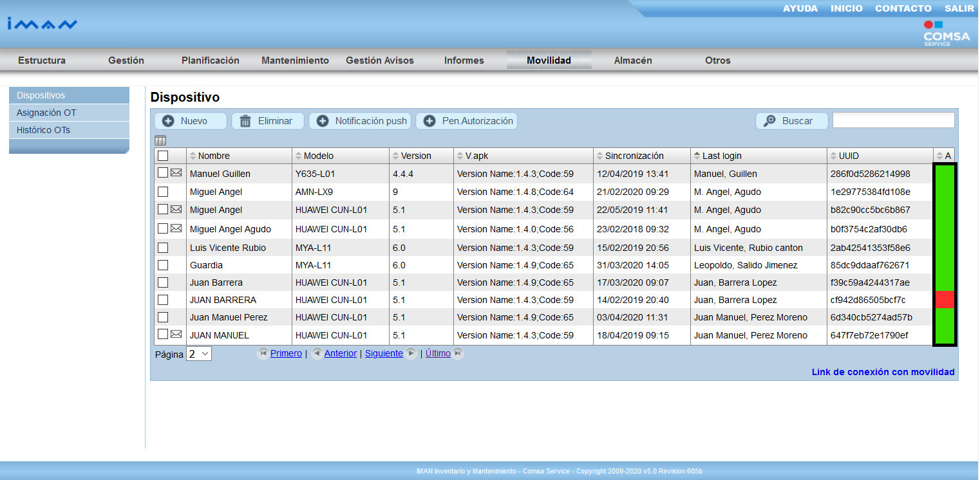Click the IMAN logo in the header
This screenshot has height=480, width=980.
[x=42, y=24]
